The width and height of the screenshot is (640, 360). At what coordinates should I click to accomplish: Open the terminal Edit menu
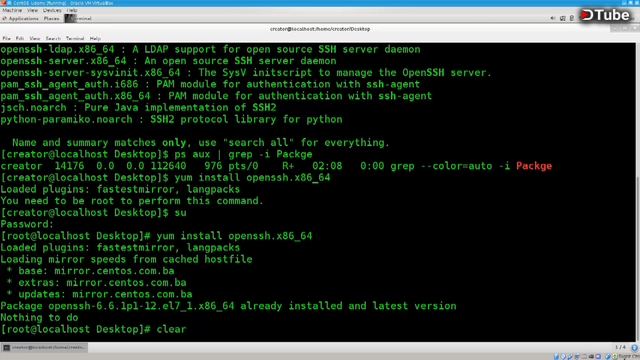(20, 38)
